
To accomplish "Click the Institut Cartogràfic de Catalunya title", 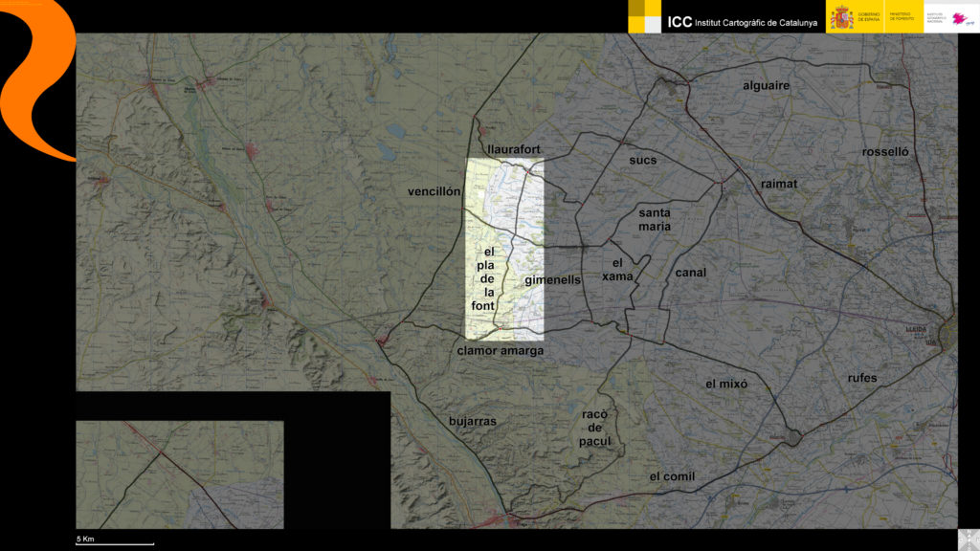I will pos(743,21).
